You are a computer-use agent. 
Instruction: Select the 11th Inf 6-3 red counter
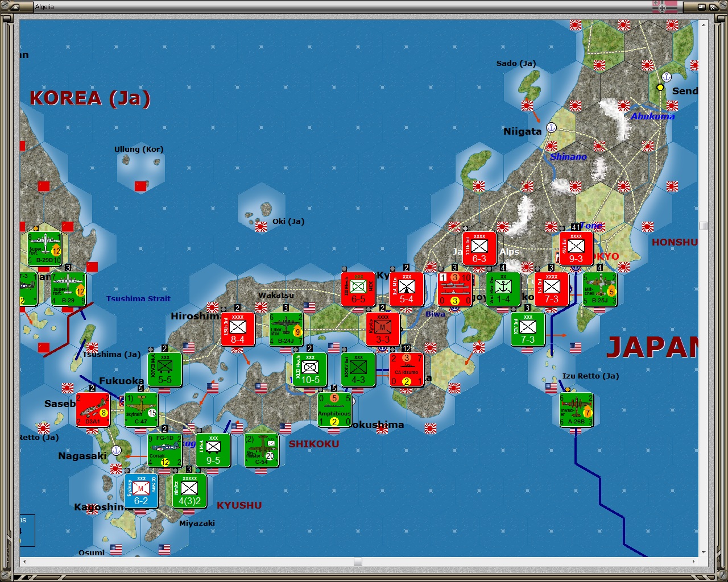479,248
